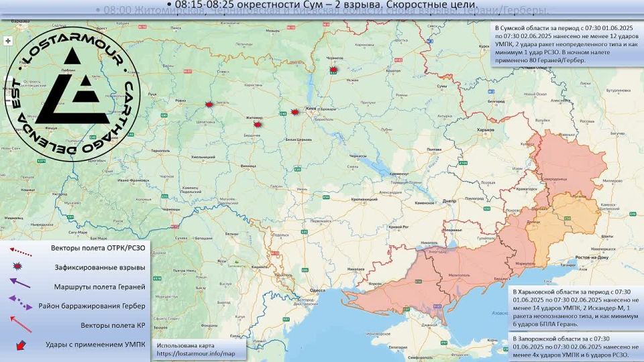Select the explosion marker near Zviahel

(209, 105)
